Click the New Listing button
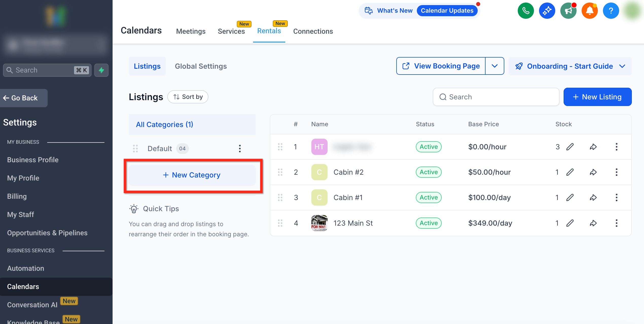Screen dimensions: 644x324 (x=597, y=97)
